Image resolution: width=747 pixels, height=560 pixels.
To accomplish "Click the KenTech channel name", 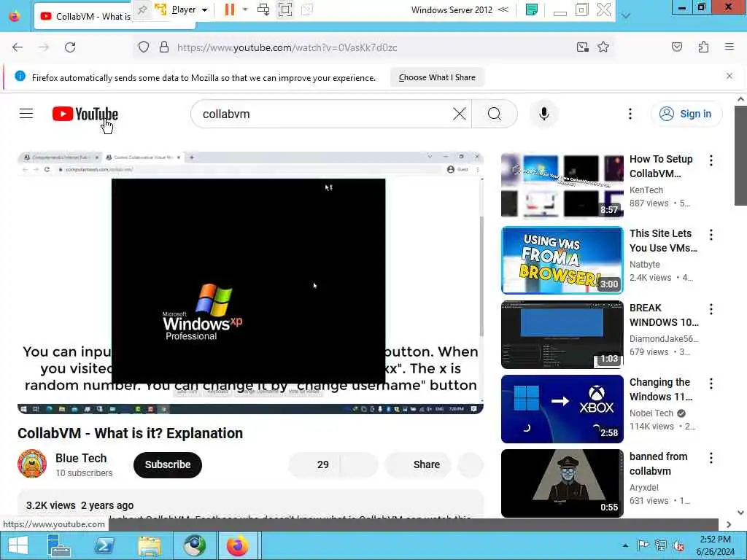I will [646, 190].
